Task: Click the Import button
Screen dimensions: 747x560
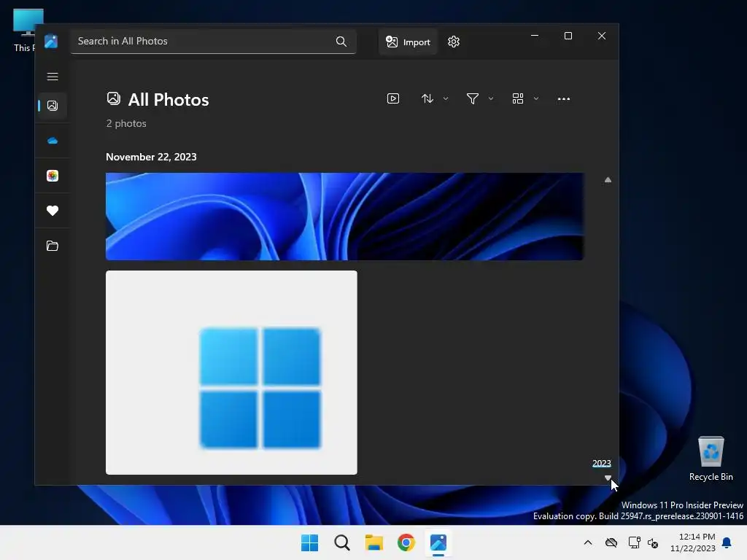Action: click(x=408, y=42)
